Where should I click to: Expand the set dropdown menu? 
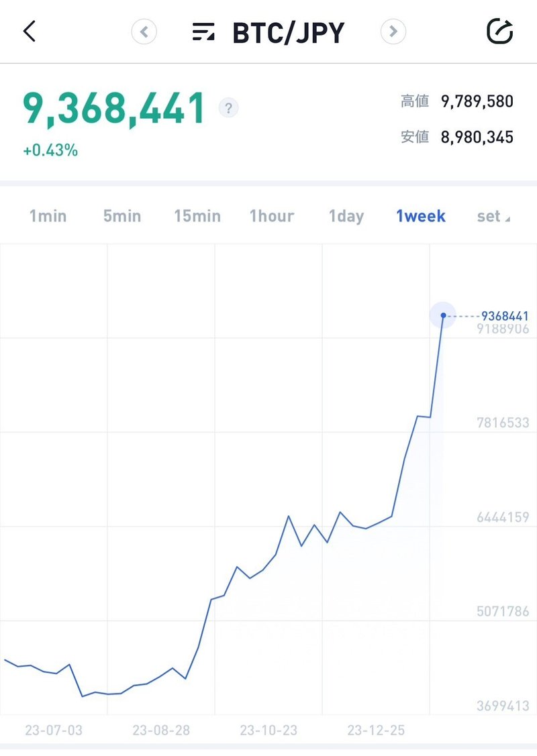(493, 216)
